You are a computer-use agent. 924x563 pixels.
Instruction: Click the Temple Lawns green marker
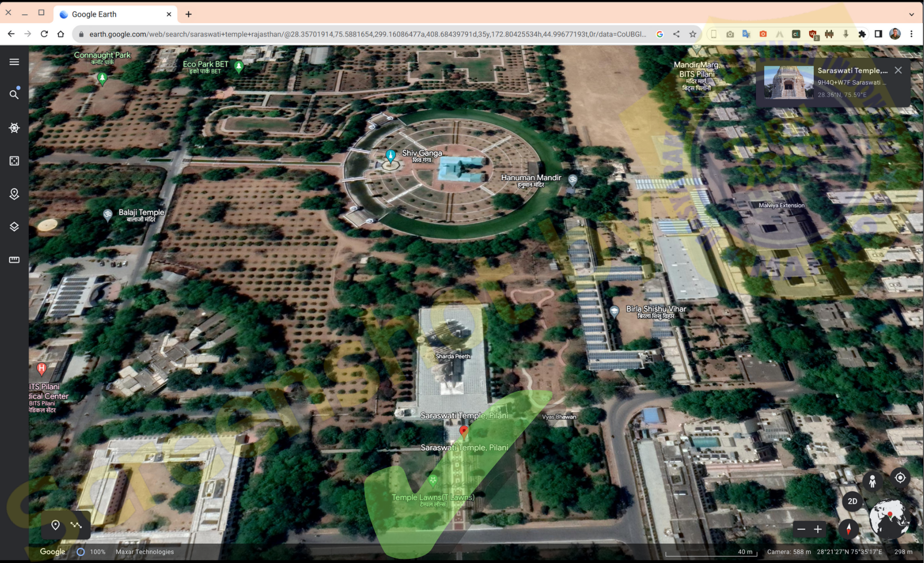click(x=433, y=480)
